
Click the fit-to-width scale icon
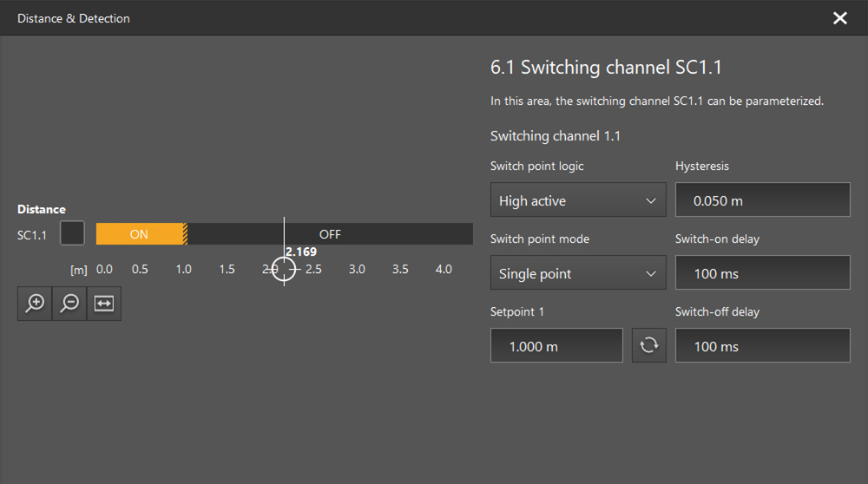[x=104, y=304]
